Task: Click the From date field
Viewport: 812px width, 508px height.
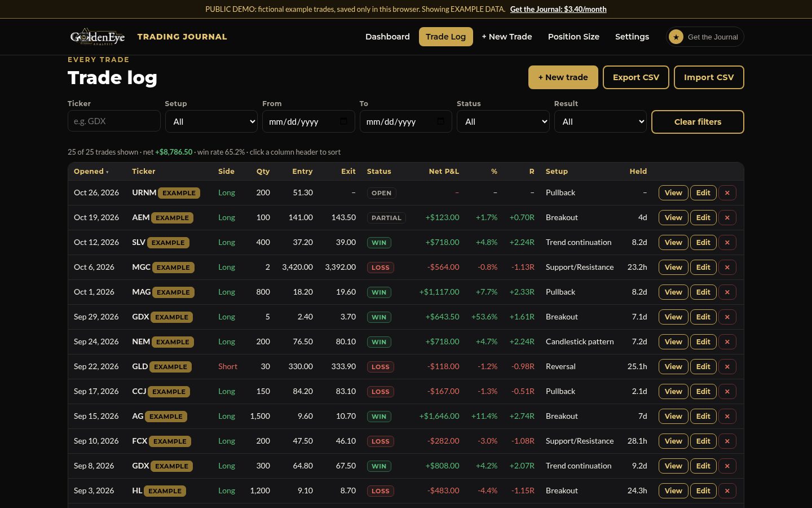Action: click(308, 121)
